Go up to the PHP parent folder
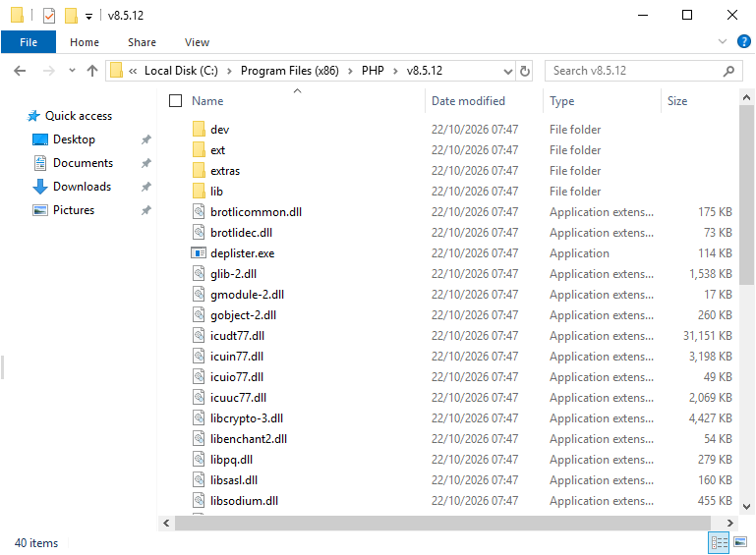 pos(92,71)
